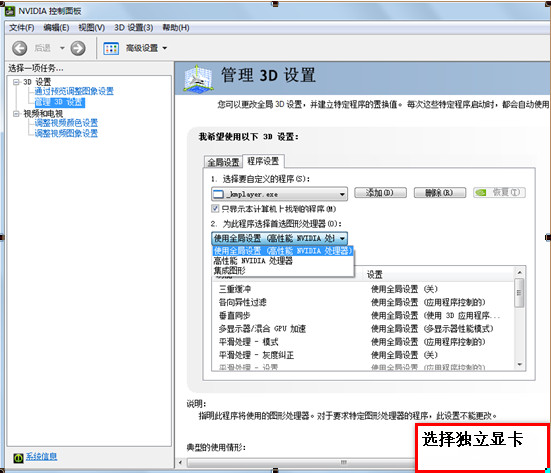Collapse the 视频和电视 tree node
Viewport: 551px width, 473px height.
pos(16,114)
